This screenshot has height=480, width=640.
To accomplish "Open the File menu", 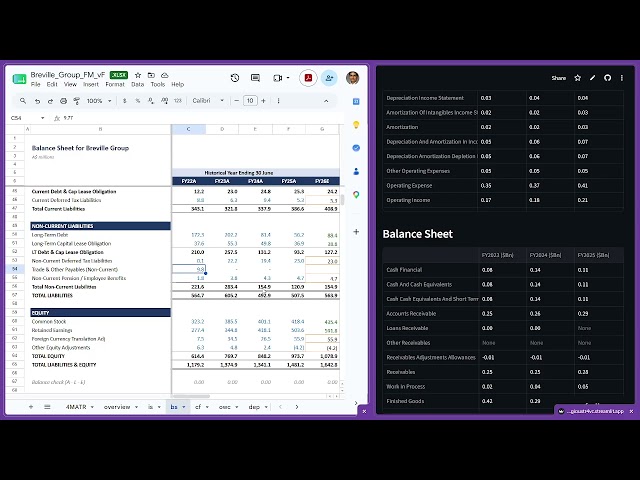I will click(x=36, y=84).
